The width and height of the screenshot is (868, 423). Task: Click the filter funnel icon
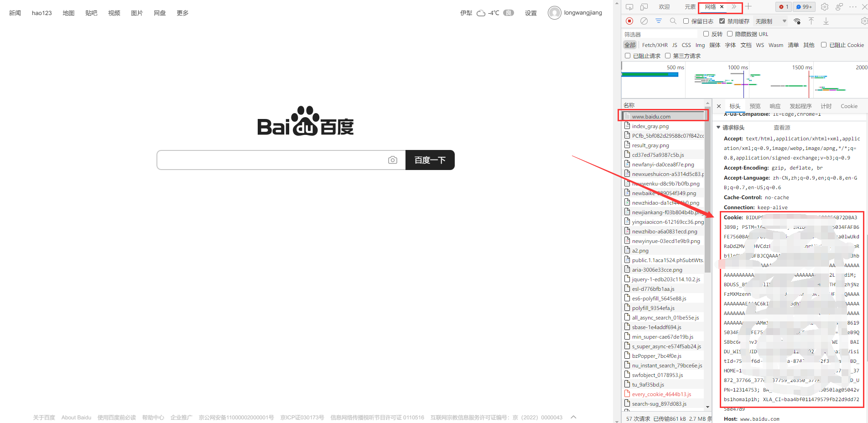[659, 21]
